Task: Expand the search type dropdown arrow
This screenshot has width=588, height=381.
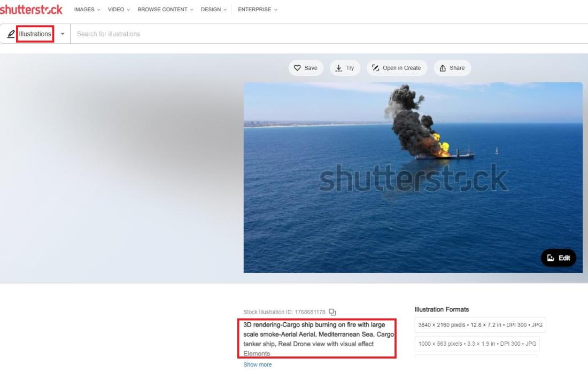Action: (x=63, y=34)
